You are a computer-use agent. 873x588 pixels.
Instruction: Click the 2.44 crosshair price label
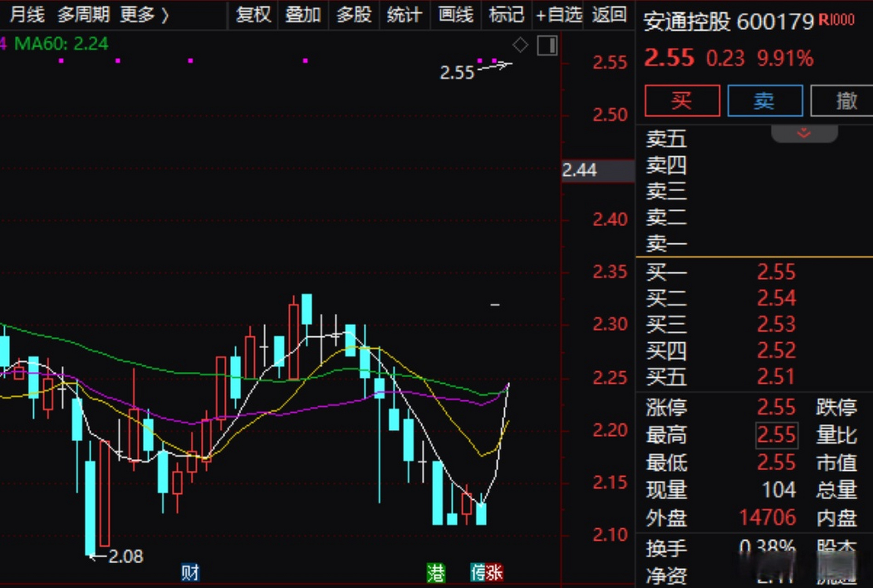coord(598,170)
